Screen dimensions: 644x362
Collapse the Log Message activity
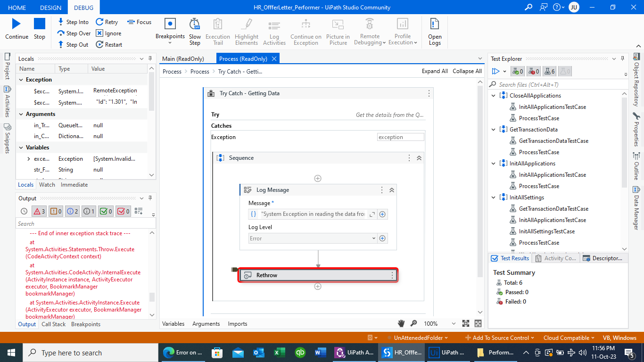[x=391, y=190]
